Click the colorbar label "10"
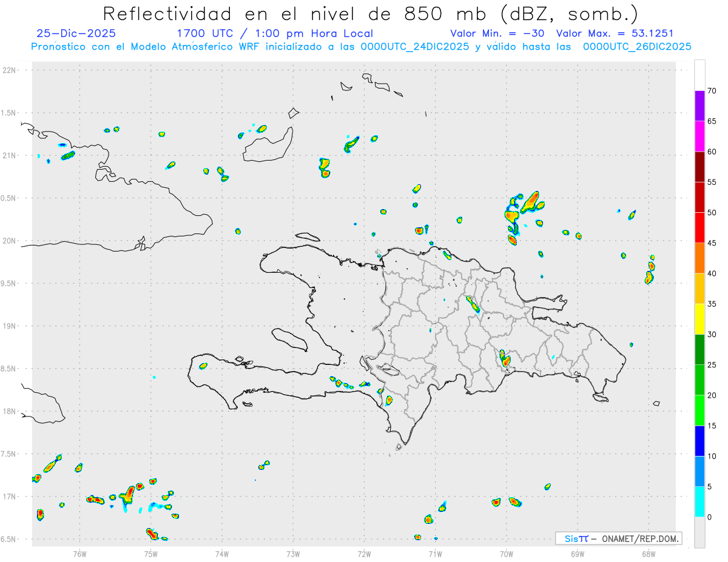Screen dimensions: 728x562 point(712,456)
